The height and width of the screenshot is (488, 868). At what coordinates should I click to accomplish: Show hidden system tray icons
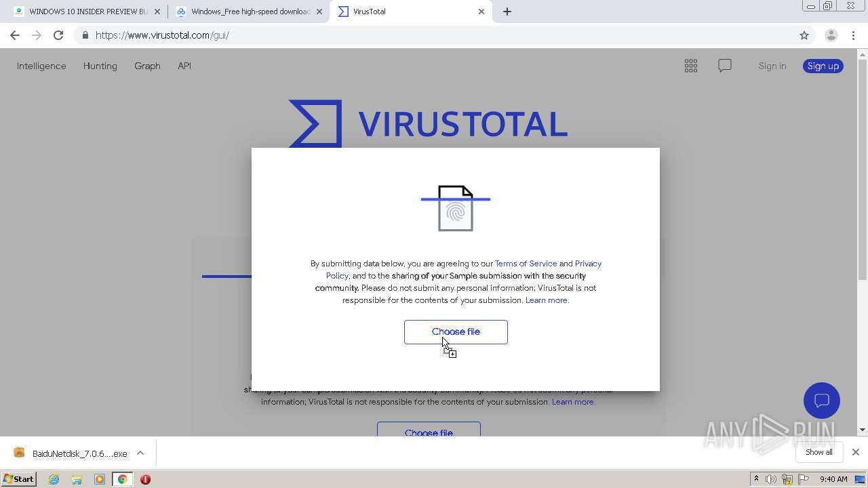click(756, 479)
